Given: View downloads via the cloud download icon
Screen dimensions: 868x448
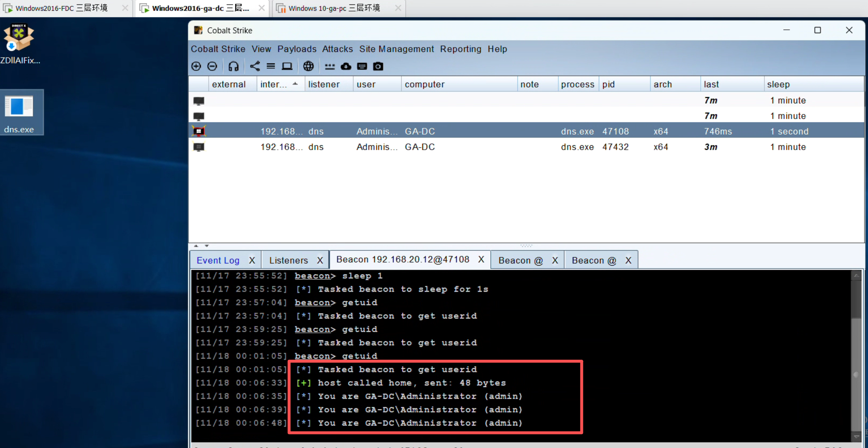Looking at the screenshot, I should pyautogui.click(x=346, y=66).
